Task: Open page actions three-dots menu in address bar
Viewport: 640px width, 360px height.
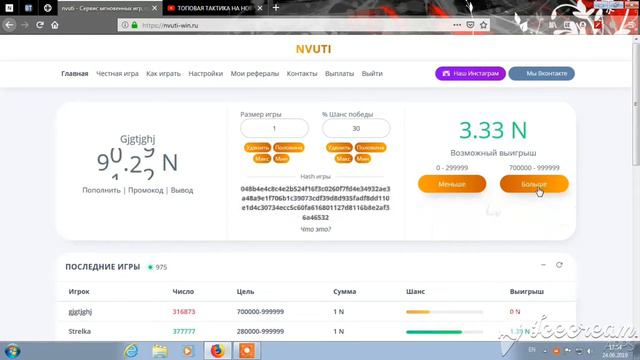Action: tap(457, 25)
